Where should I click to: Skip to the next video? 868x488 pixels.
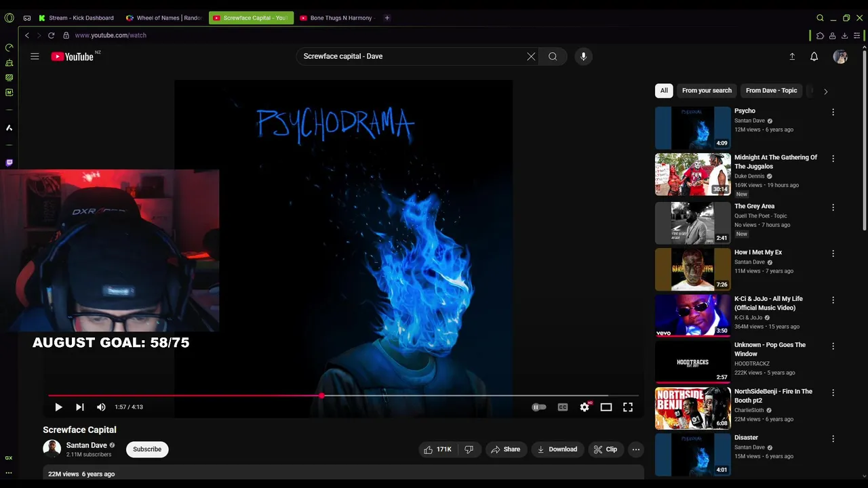tap(79, 407)
